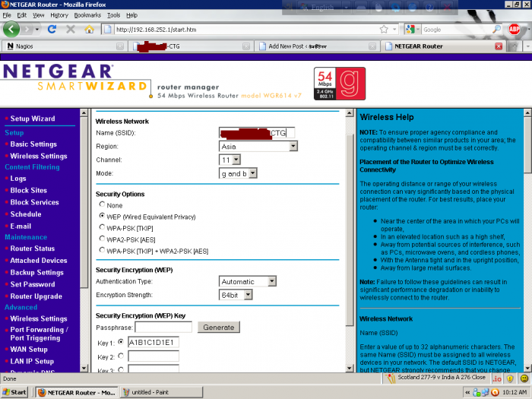This screenshot has height=399, width=532.
Task: Click the Firefox forward arrow button
Action: point(27,30)
